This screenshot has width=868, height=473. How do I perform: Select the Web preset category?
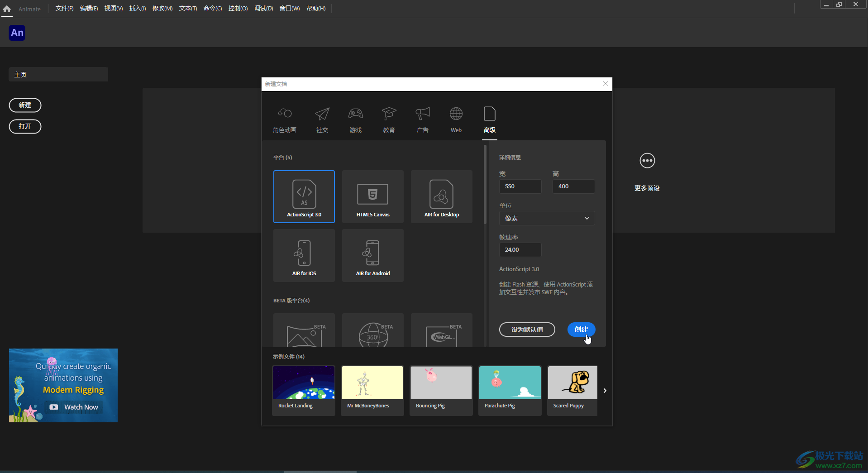tap(456, 120)
